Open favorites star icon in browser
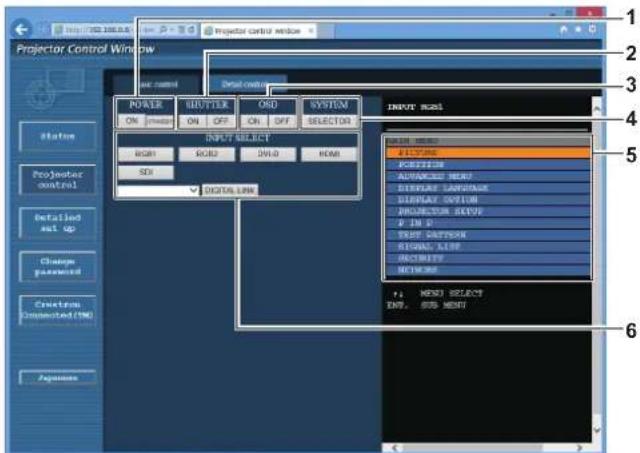Viewport: 640px width, 453px height. click(578, 29)
